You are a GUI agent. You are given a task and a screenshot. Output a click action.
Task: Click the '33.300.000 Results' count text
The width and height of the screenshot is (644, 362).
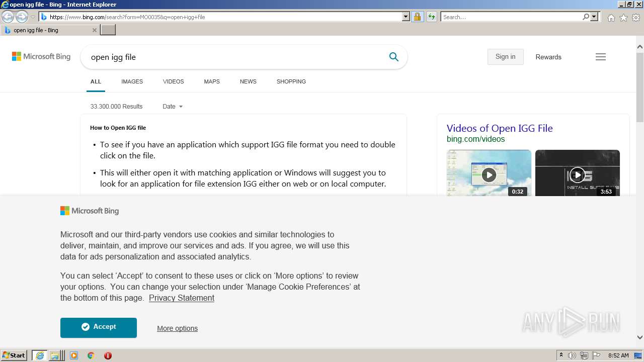(x=116, y=107)
